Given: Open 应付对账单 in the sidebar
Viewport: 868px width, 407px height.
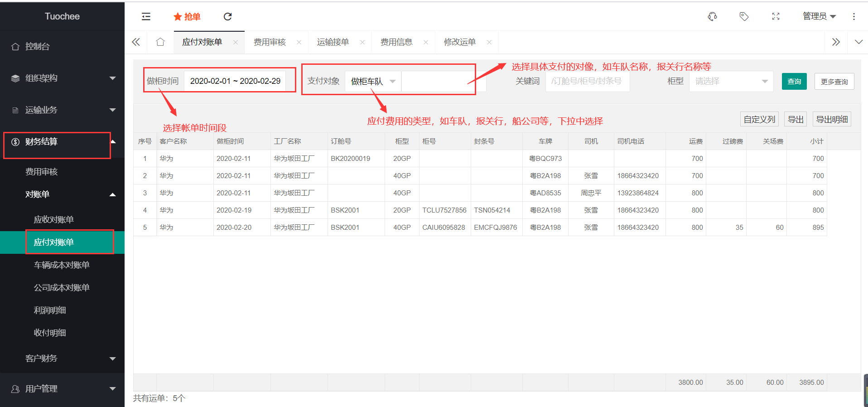Looking at the screenshot, I should pyautogui.click(x=62, y=242).
